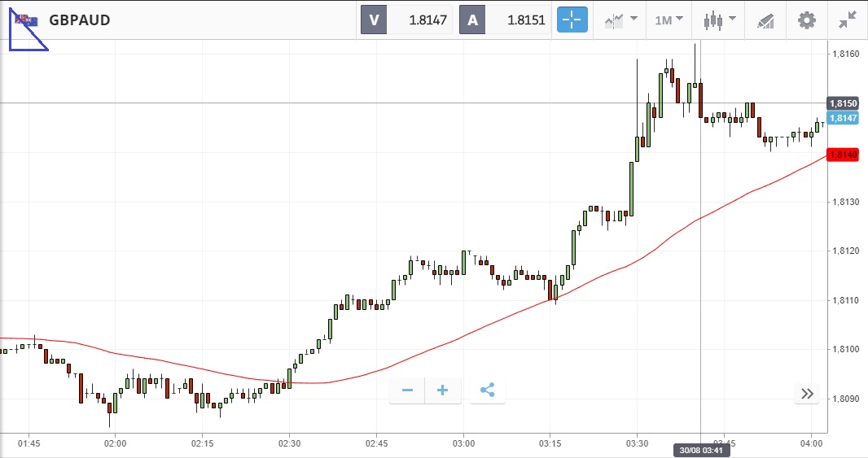This screenshot has width=868, height=458.
Task: Open chart settings gear
Action: pyautogui.click(x=806, y=20)
